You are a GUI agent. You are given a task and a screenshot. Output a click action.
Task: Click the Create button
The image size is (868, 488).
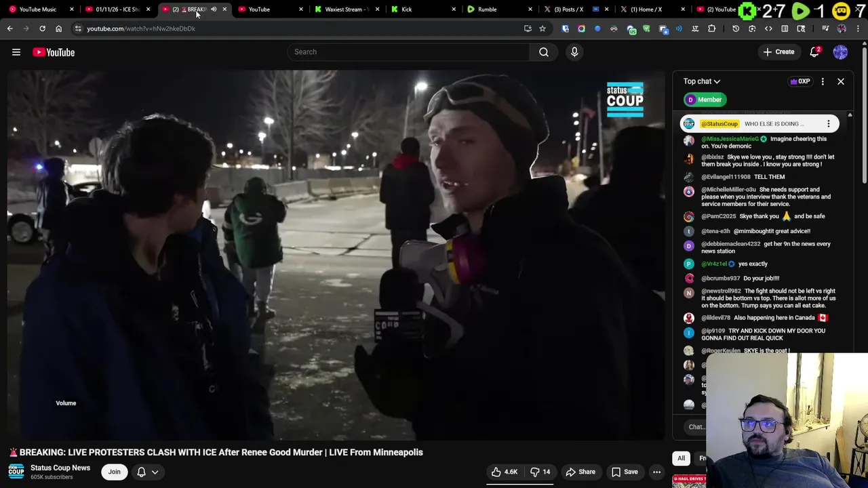[778, 52]
